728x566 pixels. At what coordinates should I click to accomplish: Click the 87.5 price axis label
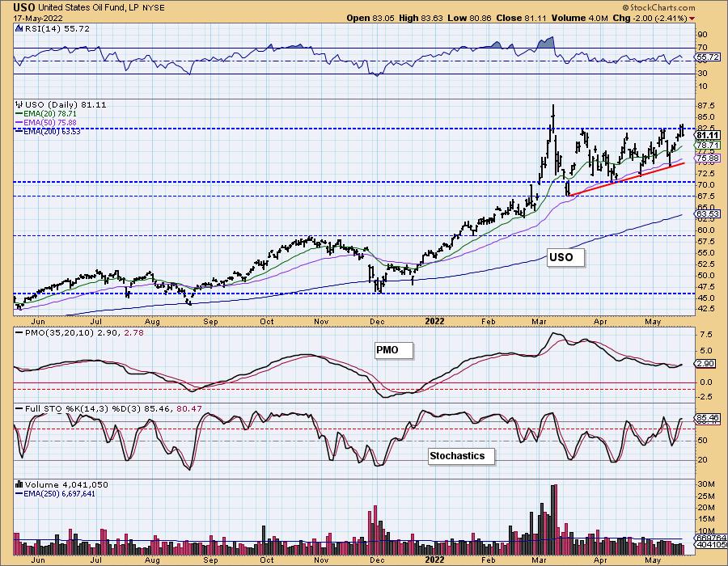(706, 105)
